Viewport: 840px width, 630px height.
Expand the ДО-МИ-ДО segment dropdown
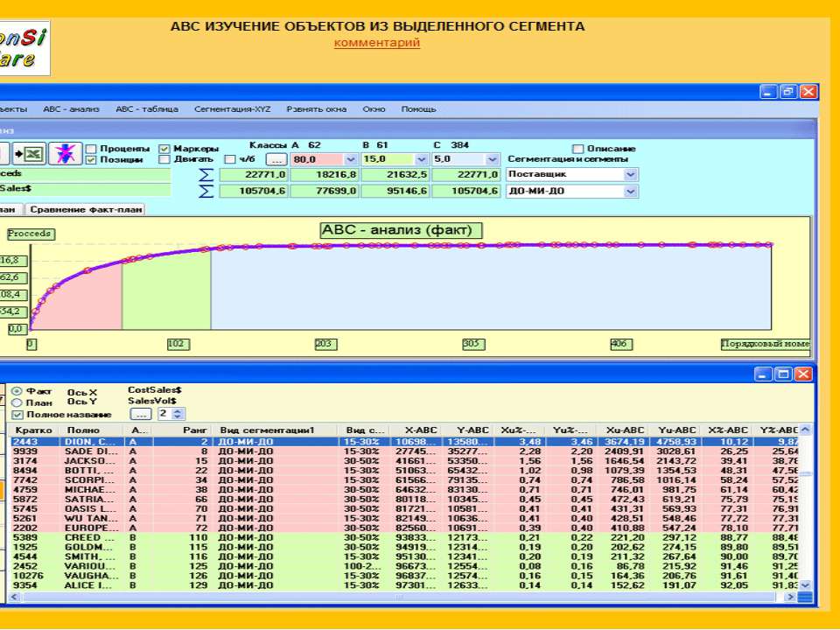(631, 192)
